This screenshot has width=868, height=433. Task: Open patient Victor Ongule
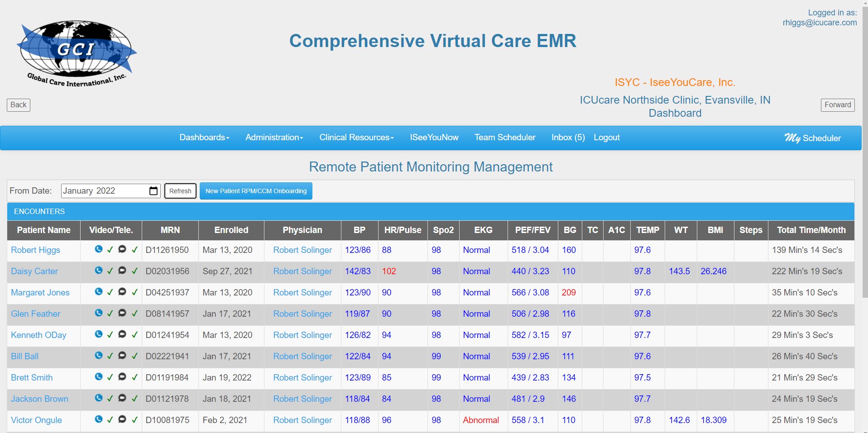pyautogui.click(x=36, y=420)
